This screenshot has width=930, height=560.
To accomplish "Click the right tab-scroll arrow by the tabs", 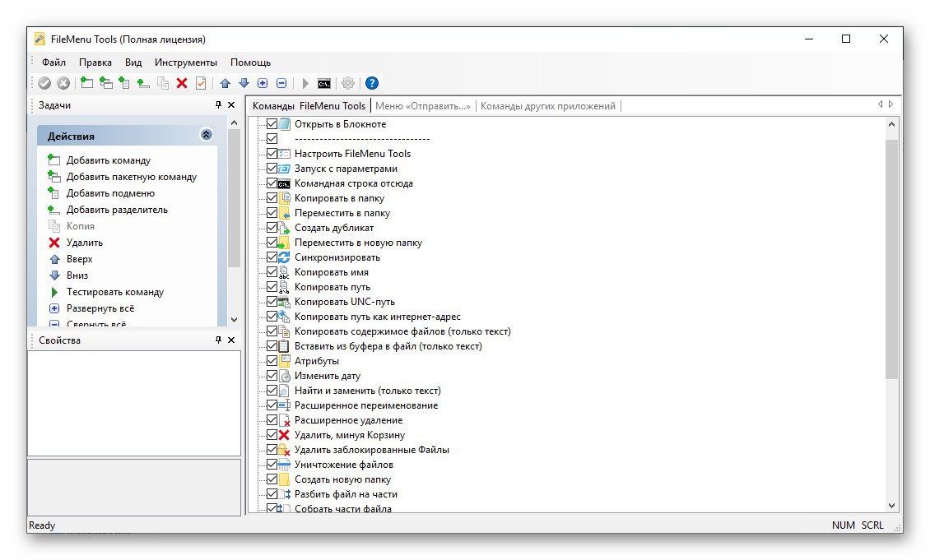I will 890,104.
